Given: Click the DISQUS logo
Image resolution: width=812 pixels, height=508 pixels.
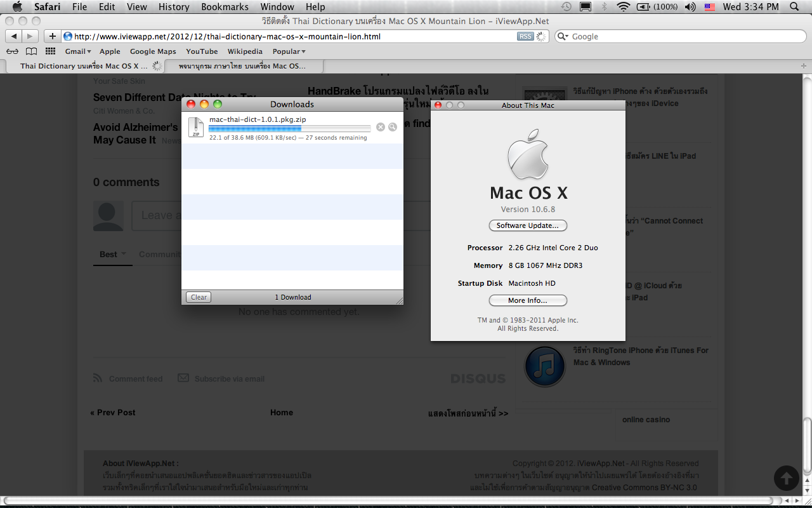Looking at the screenshot, I should click(x=478, y=379).
